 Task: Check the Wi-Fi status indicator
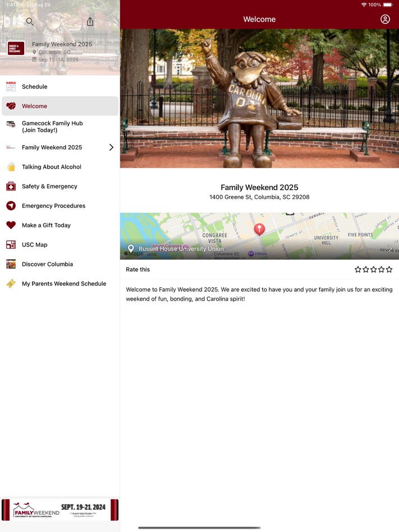tap(364, 4)
